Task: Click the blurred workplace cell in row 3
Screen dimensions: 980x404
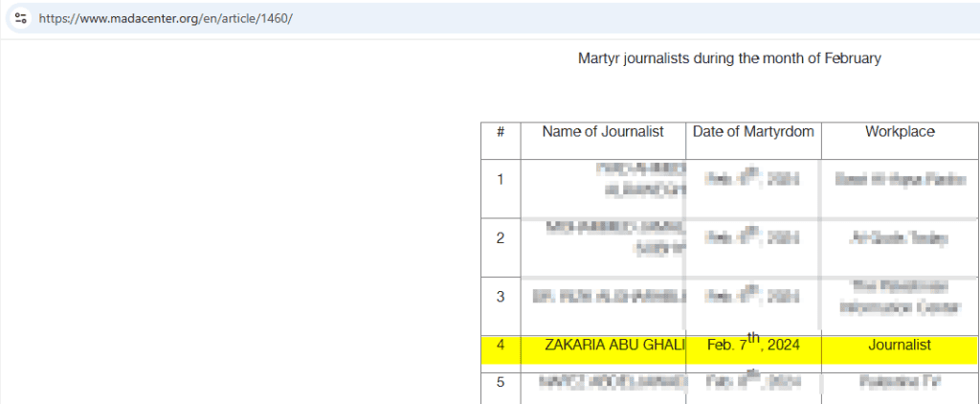Action: pos(899,297)
